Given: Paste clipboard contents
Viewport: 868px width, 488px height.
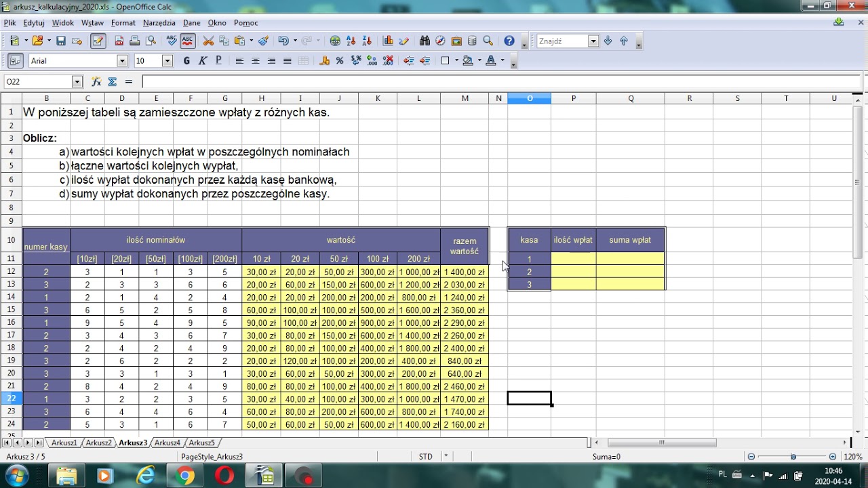Looking at the screenshot, I should click(x=239, y=41).
